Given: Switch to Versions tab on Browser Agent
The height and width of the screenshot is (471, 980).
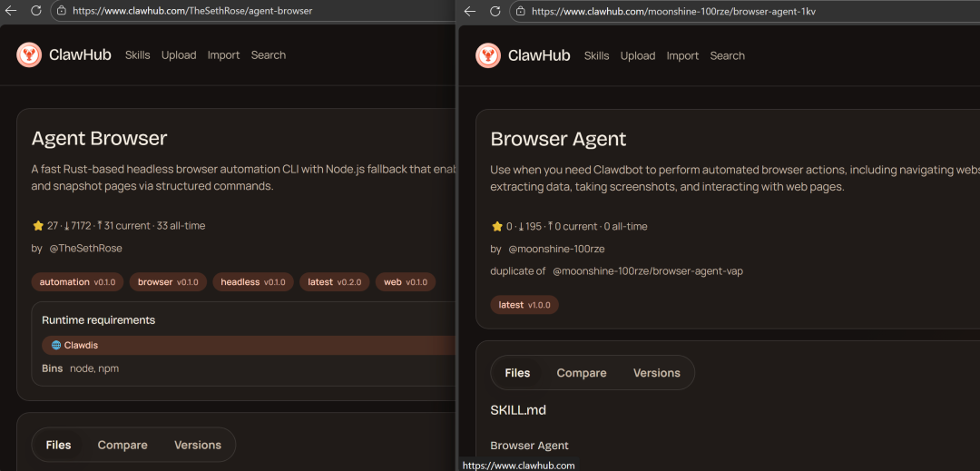Looking at the screenshot, I should (x=656, y=373).
